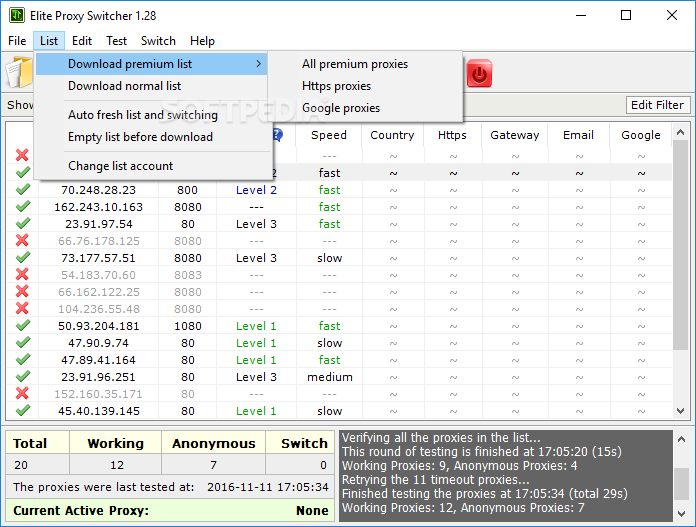Select IP address 162.243.10.163

(99, 207)
